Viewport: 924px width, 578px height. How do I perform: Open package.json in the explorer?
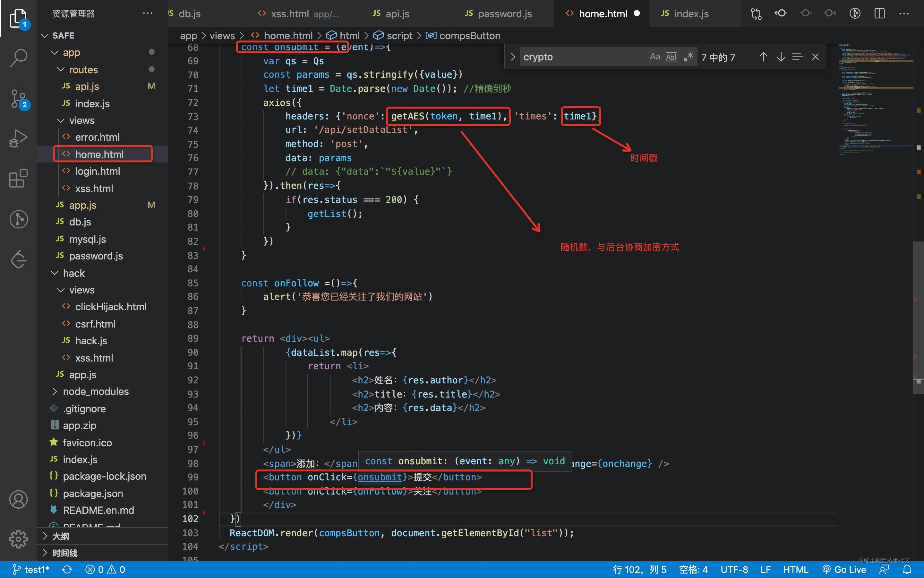(x=102, y=494)
